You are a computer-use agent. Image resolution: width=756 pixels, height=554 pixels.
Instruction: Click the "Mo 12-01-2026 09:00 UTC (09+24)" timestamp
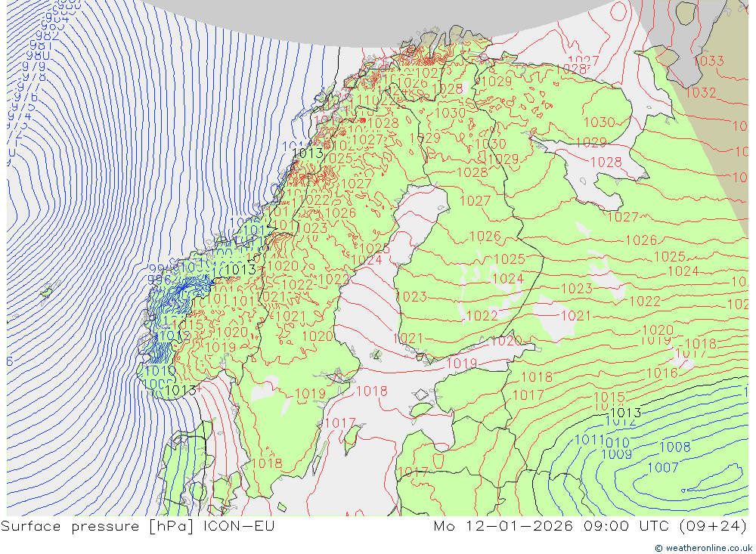tap(590, 525)
